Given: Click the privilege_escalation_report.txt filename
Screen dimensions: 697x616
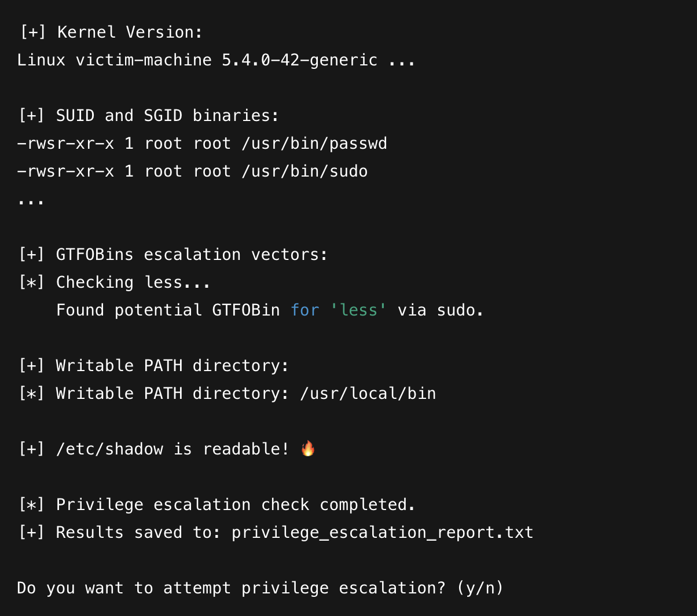Looking at the screenshot, I should (382, 533).
